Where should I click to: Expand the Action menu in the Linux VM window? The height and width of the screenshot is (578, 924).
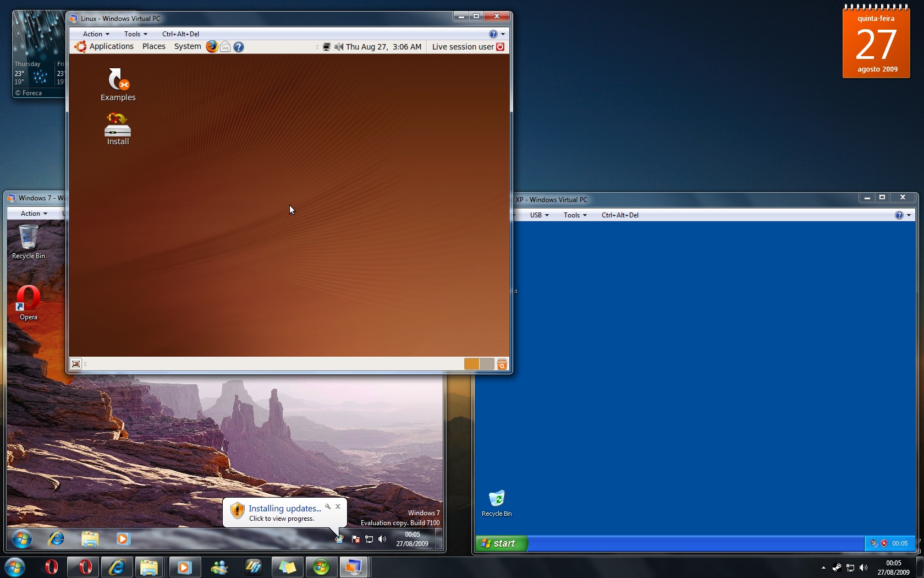(96, 34)
